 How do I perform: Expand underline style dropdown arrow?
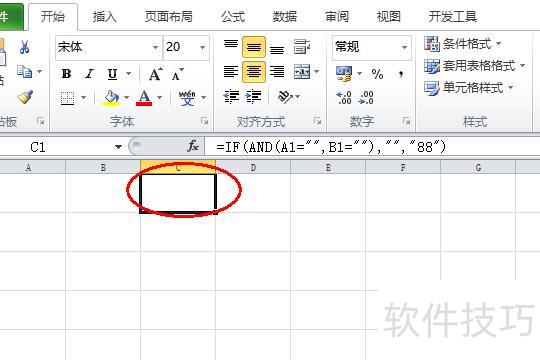(x=128, y=74)
